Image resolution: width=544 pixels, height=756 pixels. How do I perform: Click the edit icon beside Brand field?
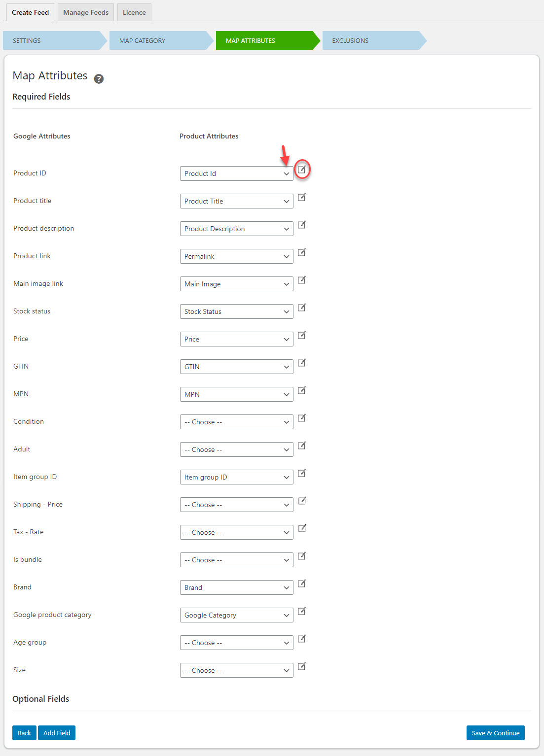[x=302, y=584]
